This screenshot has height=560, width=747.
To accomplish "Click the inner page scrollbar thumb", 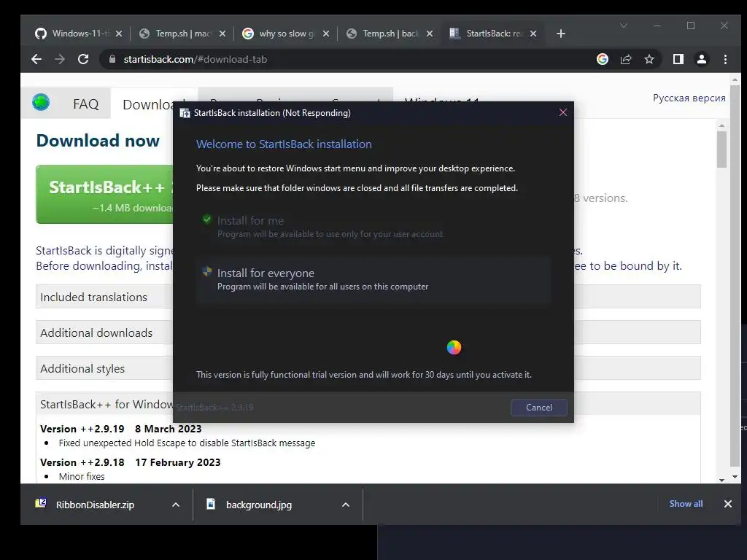I will [721, 149].
